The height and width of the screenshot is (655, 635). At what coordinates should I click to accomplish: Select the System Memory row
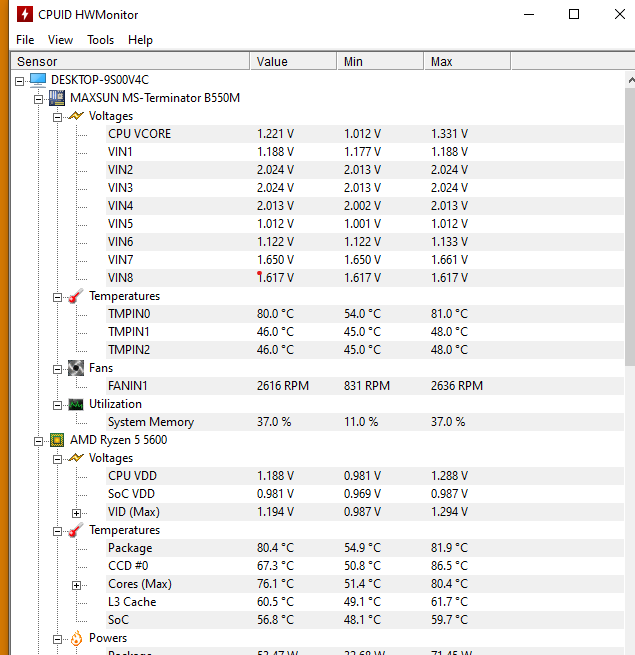365,422
